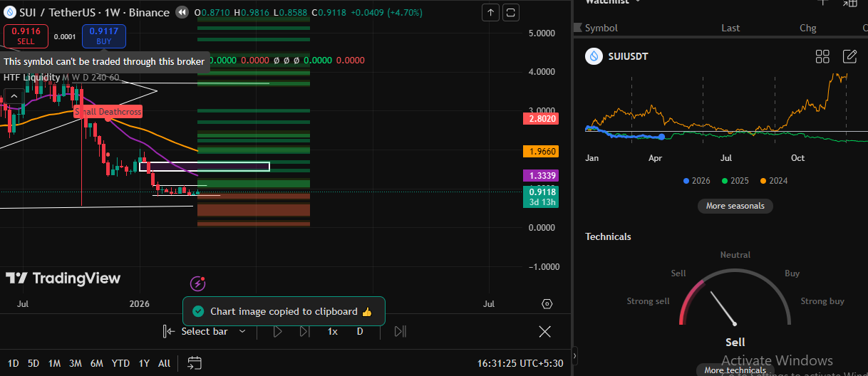The width and height of the screenshot is (868, 376).
Task: Click the Symbol column collapse arrow
Action: coord(578,28)
